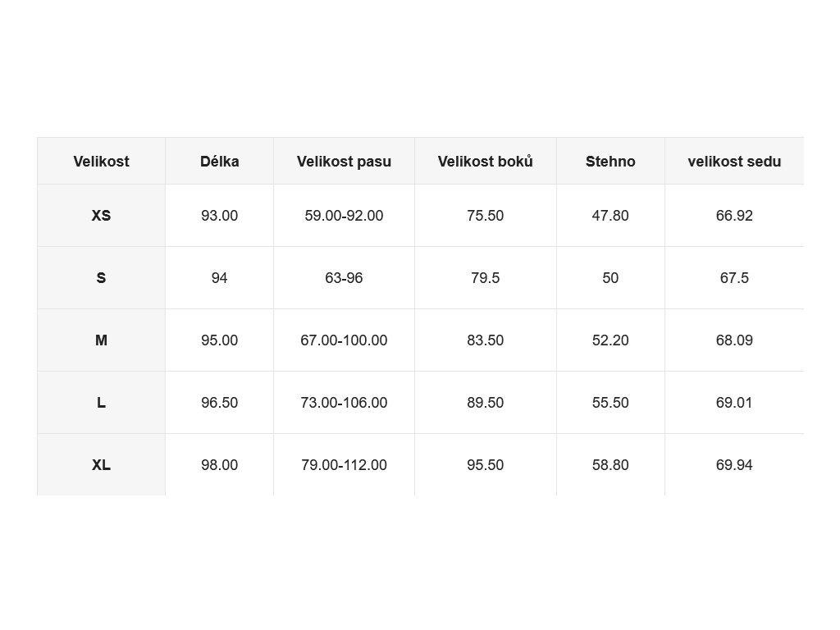
Task: Select the Velikost boků header cell
Action: [486, 162]
